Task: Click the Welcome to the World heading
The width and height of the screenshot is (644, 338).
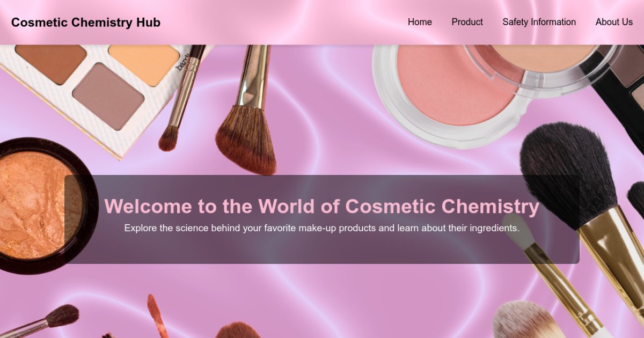Action: pyautogui.click(x=322, y=207)
